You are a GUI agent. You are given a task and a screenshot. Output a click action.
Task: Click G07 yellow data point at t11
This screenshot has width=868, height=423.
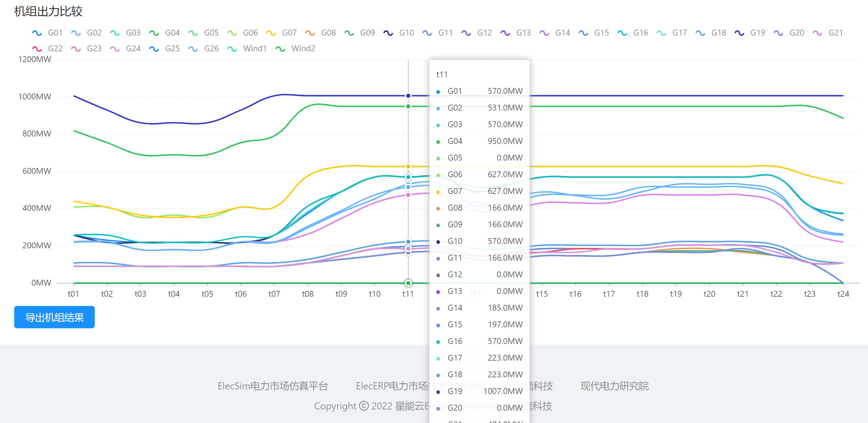click(408, 166)
